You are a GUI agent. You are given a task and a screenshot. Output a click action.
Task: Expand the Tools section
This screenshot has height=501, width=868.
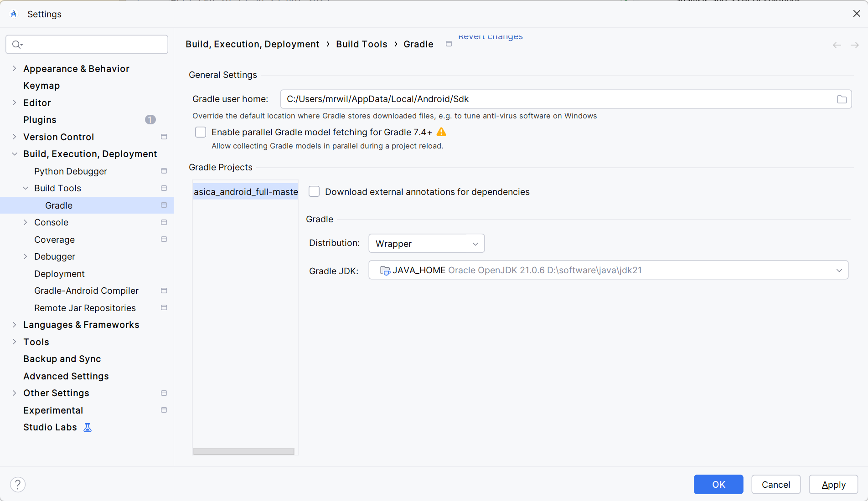(x=14, y=342)
